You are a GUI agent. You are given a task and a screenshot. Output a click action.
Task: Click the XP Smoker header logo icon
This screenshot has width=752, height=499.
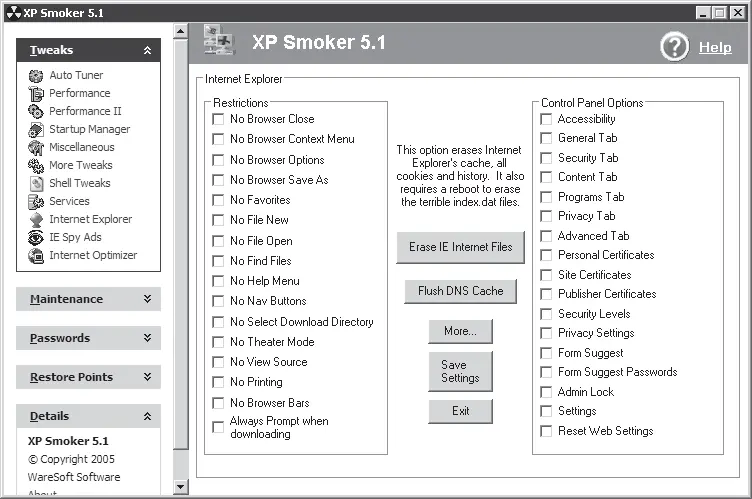[219, 40]
